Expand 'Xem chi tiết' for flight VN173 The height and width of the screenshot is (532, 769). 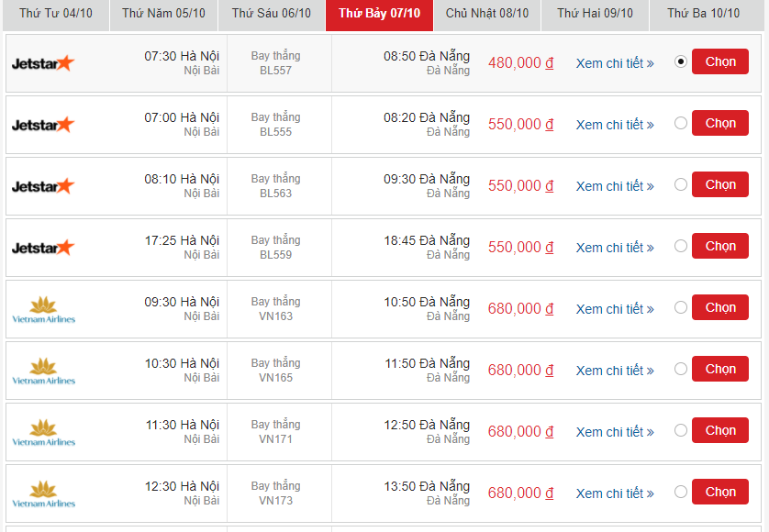(x=614, y=493)
